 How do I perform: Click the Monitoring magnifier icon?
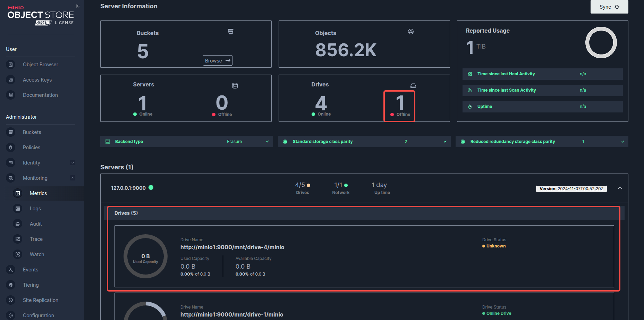tap(11, 178)
